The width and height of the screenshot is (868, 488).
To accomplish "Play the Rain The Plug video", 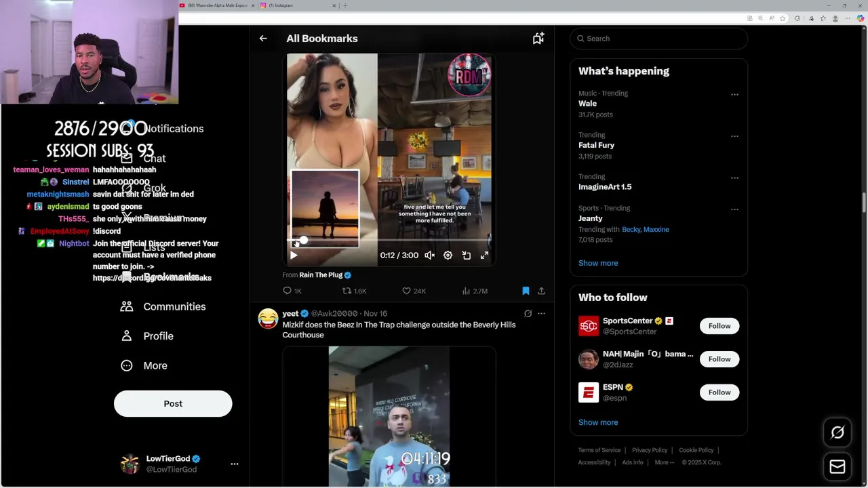I will [x=294, y=256].
